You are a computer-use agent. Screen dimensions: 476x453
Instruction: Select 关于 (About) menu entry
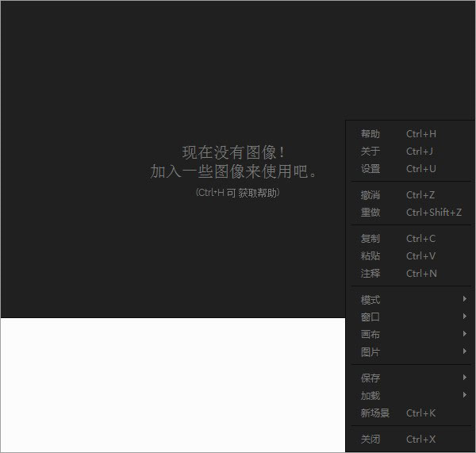point(370,152)
